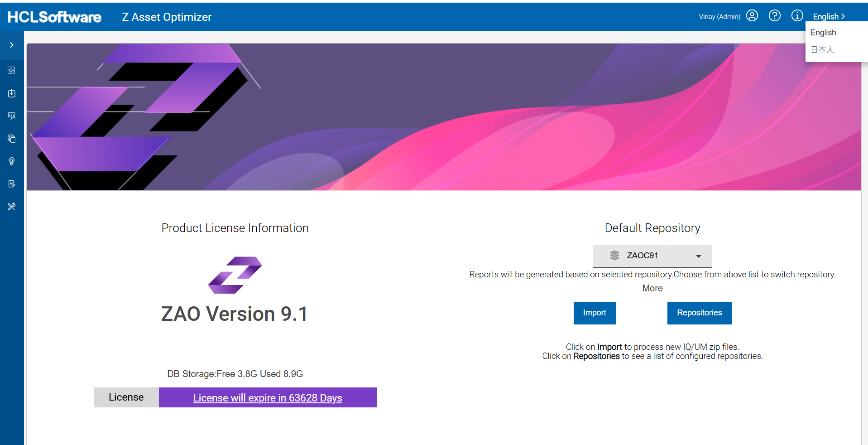
Task: Click the purple and pink banner image
Action: 444,117
